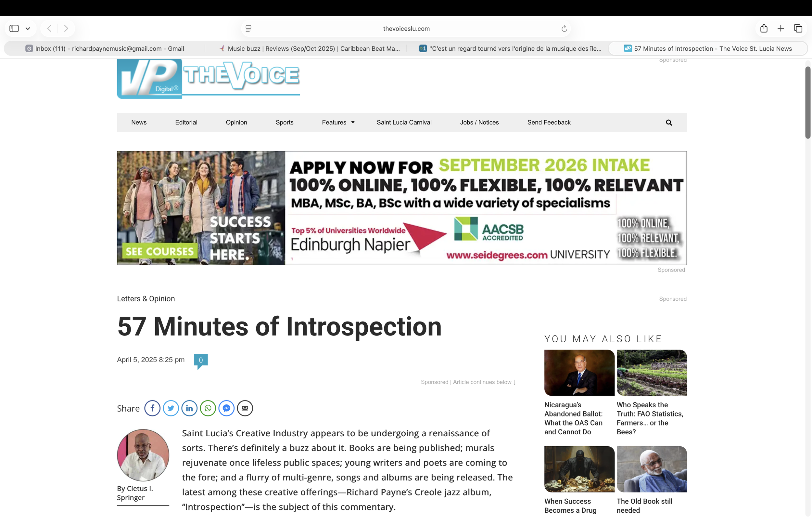Open the comment count bubble
This screenshot has width=812, height=526.
coord(201,361)
